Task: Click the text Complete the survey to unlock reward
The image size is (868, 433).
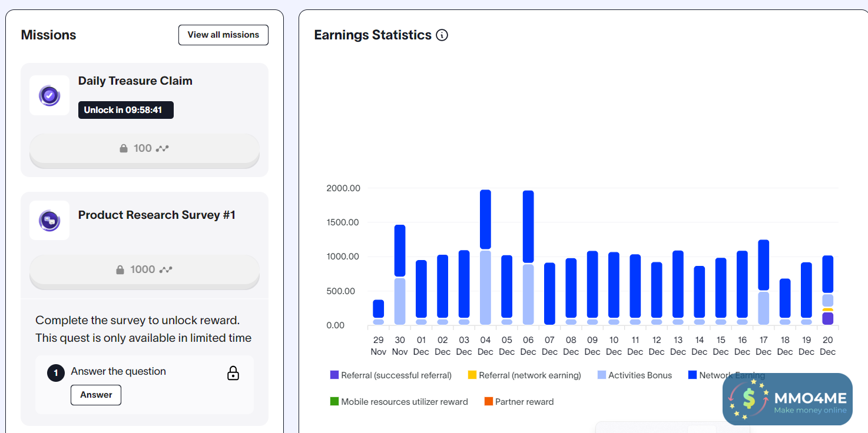Action: (x=138, y=321)
